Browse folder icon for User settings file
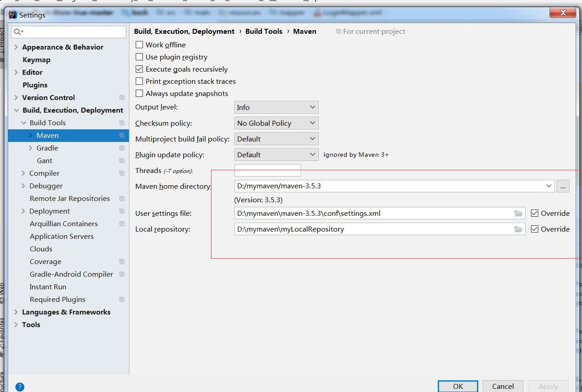This screenshot has height=392, width=582. point(518,214)
